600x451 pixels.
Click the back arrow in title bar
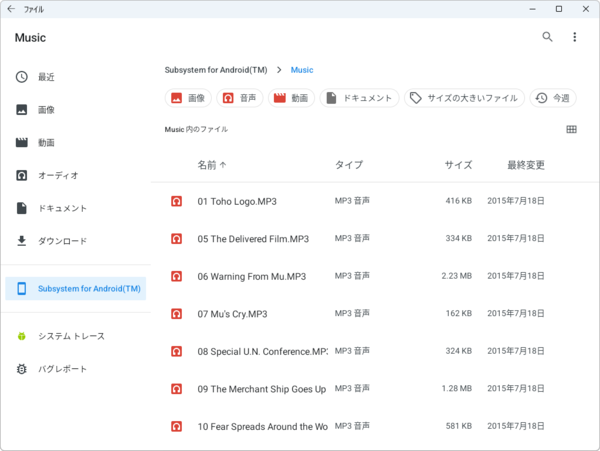coord(10,9)
